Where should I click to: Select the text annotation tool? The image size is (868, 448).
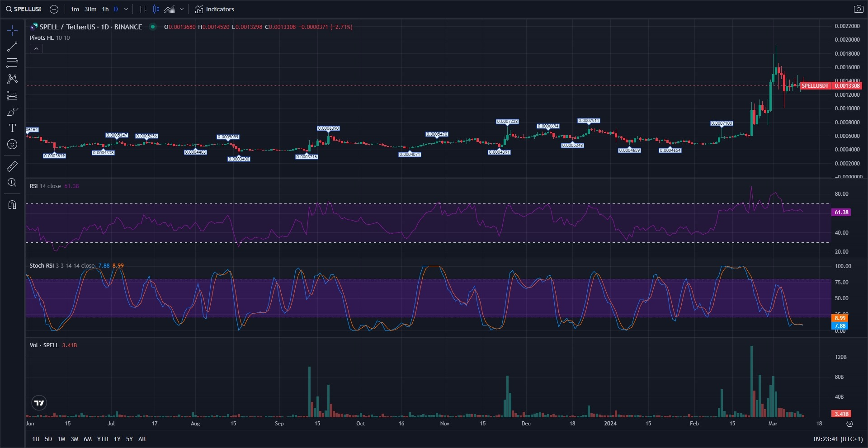12,128
